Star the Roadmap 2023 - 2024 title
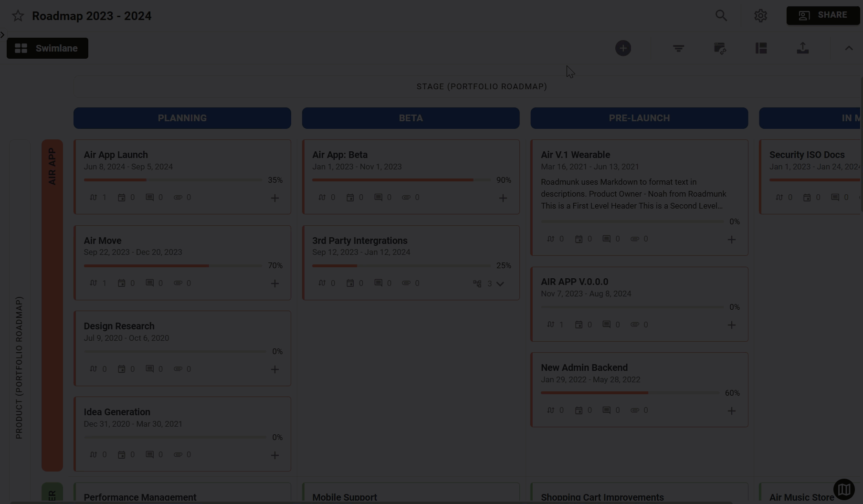 point(17,15)
